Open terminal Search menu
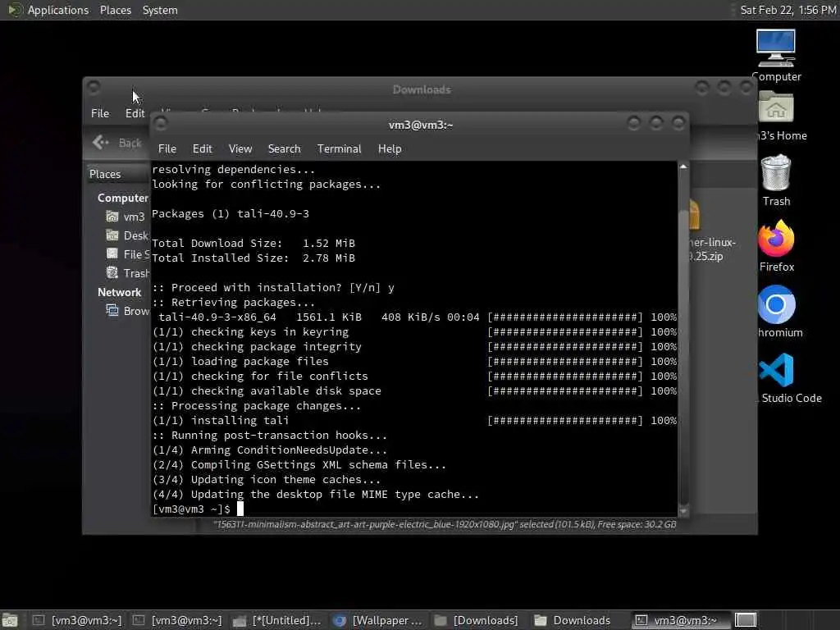840x630 pixels. 284,149
